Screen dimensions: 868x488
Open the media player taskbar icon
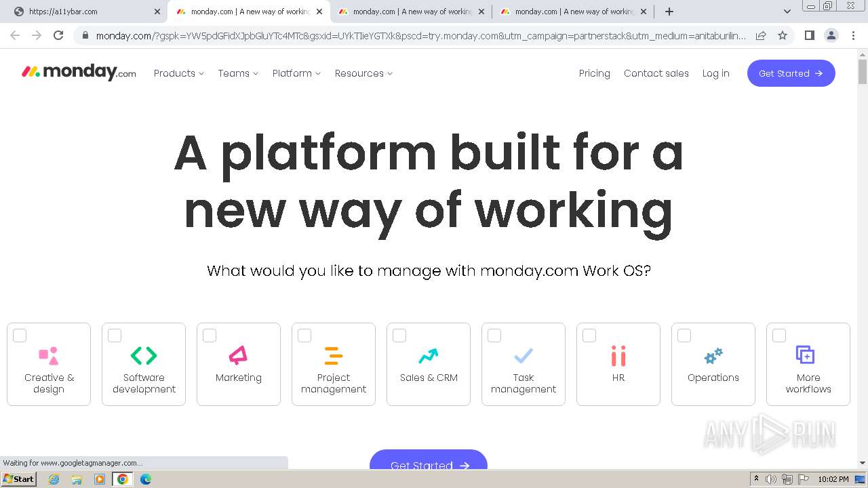point(100,479)
